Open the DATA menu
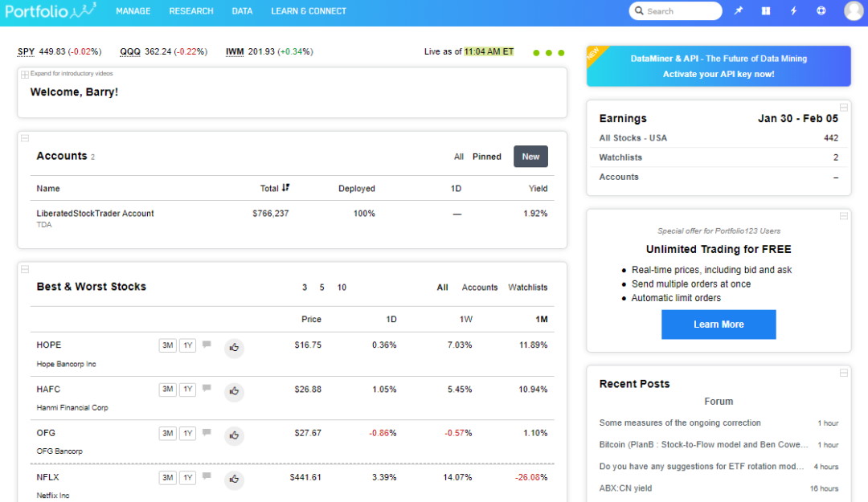The image size is (868, 502). [242, 10]
